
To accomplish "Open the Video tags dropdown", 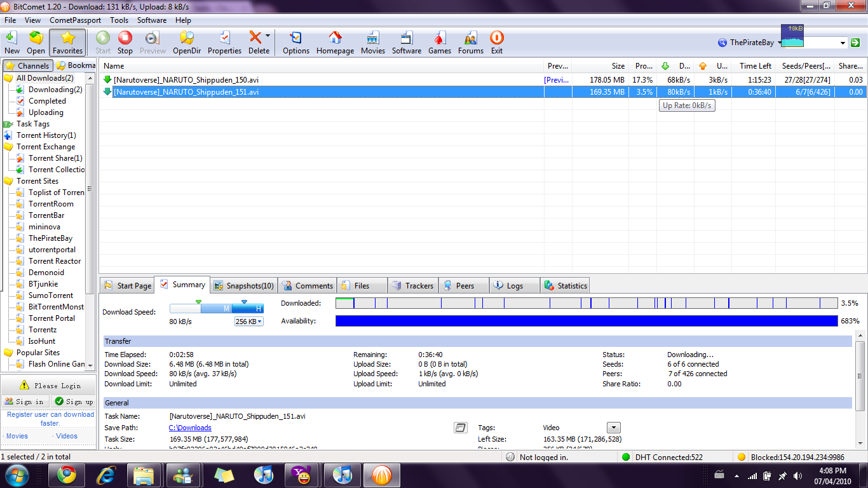I will point(613,428).
